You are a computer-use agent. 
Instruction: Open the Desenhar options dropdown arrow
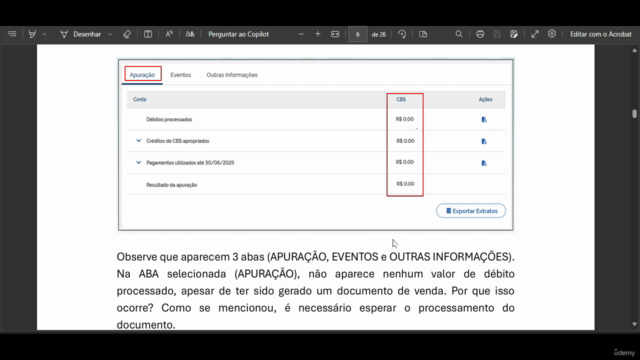[110, 34]
